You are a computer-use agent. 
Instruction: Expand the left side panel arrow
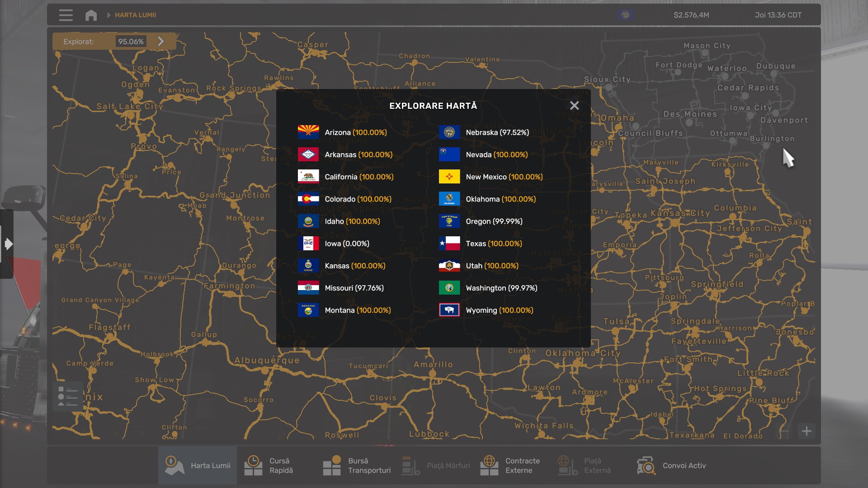[x=8, y=244]
